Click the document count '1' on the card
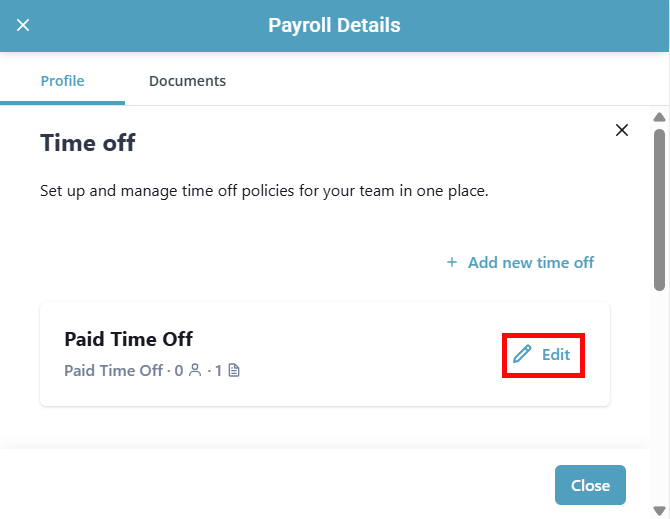Image resolution: width=670 pixels, height=519 pixels. click(x=218, y=371)
